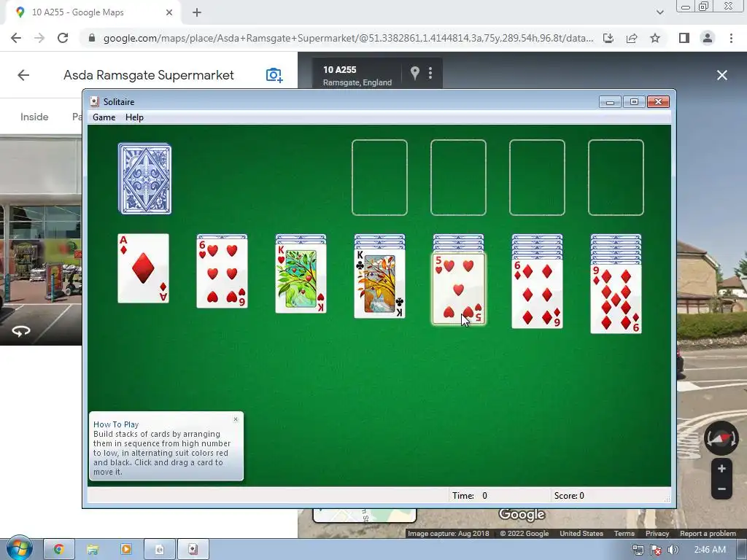Viewport: 747px width, 560px height.
Task: Reload the Google Maps page
Action: click(63, 38)
